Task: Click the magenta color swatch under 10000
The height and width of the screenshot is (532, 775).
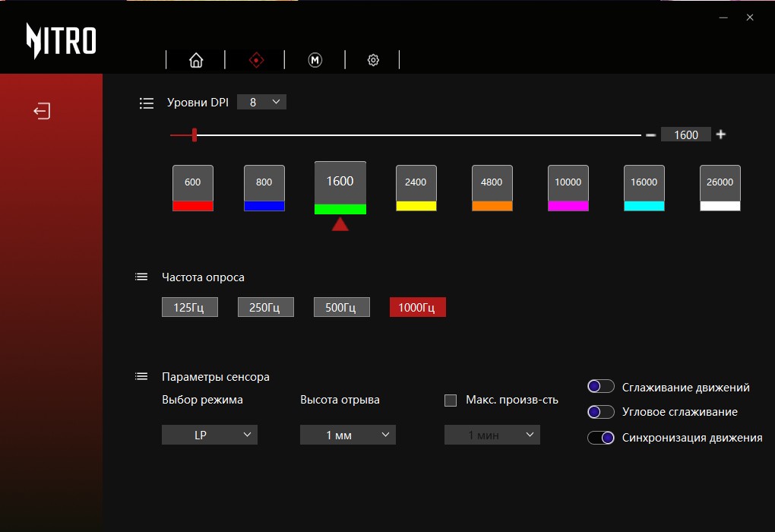Action: tap(568, 206)
